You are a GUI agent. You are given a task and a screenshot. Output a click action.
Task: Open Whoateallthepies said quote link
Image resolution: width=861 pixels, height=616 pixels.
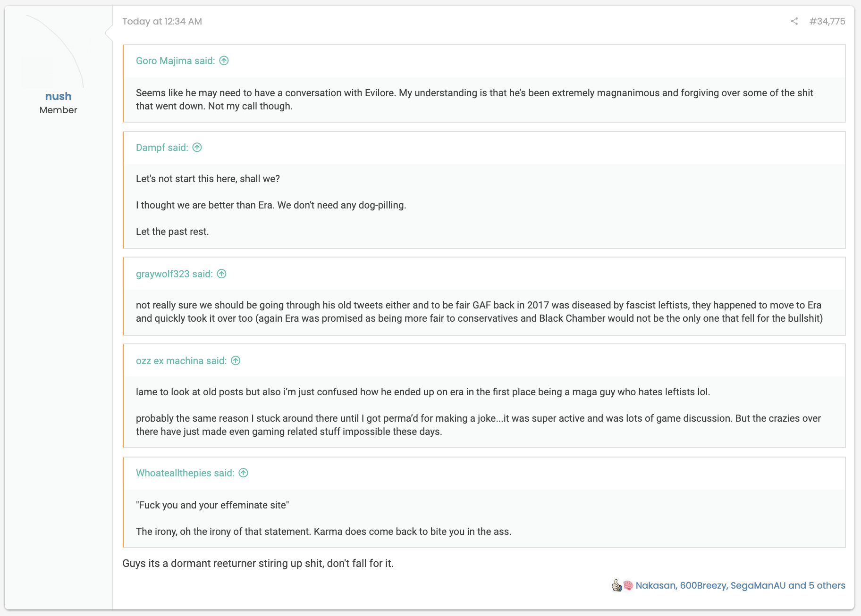point(185,473)
